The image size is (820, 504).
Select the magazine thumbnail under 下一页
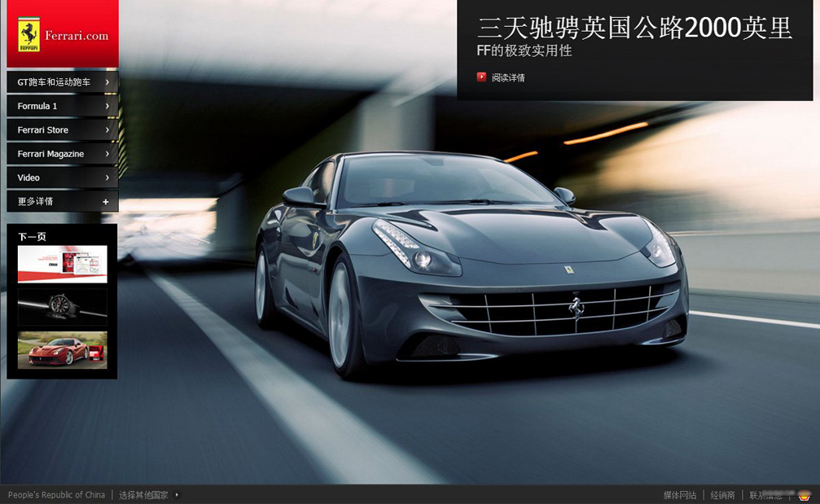coord(63,264)
